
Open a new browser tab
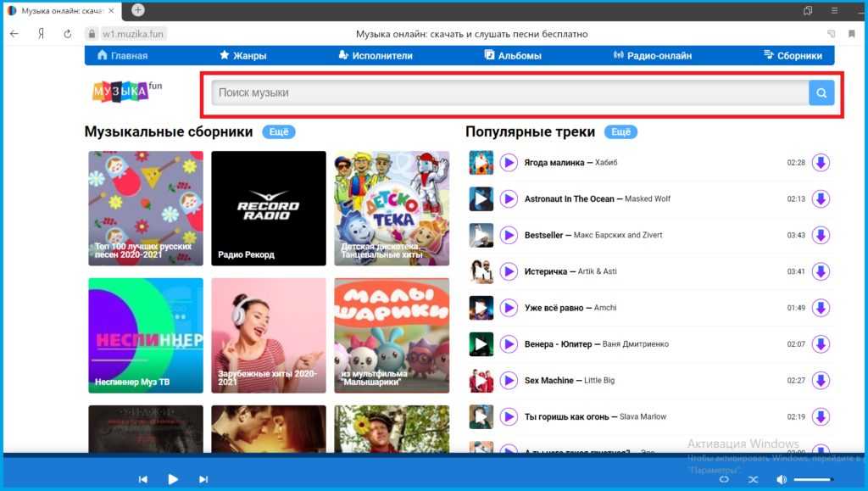tap(138, 10)
